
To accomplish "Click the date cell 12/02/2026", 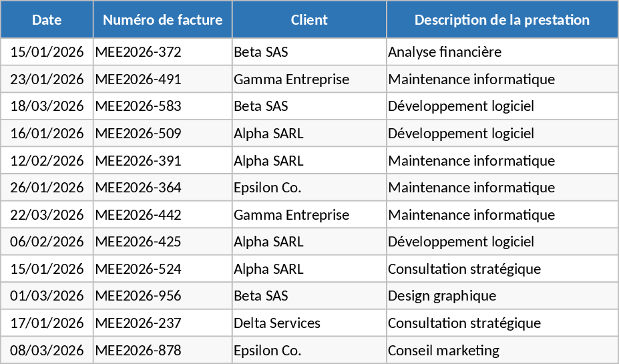I will click(x=47, y=161).
